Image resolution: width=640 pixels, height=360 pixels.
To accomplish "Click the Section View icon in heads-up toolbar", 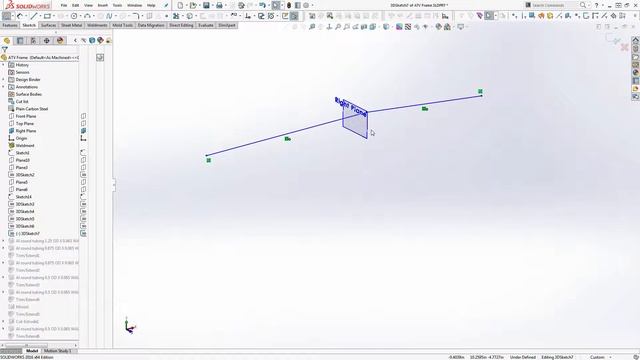I will 364,27.
